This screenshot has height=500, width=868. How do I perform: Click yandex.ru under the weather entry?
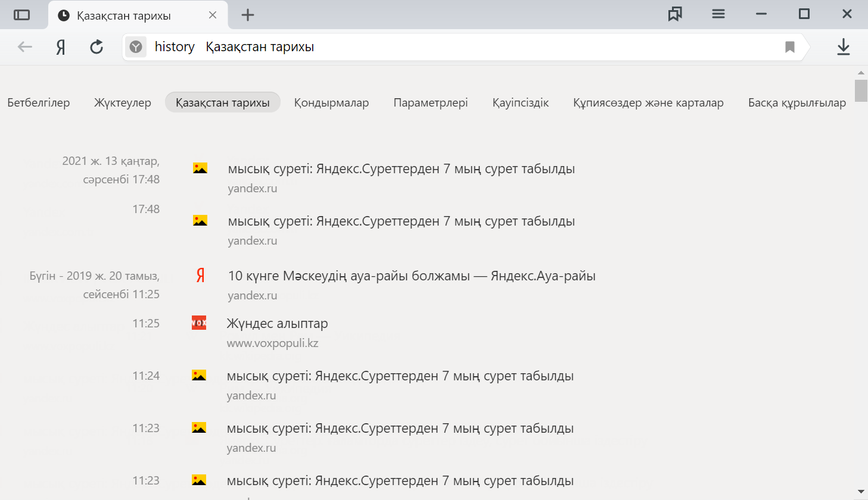tap(253, 296)
